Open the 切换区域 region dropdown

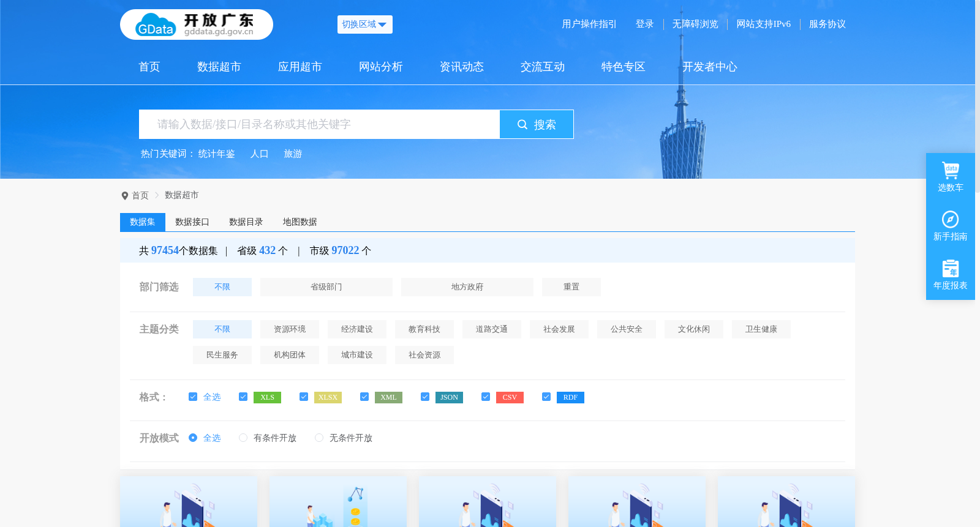point(364,24)
